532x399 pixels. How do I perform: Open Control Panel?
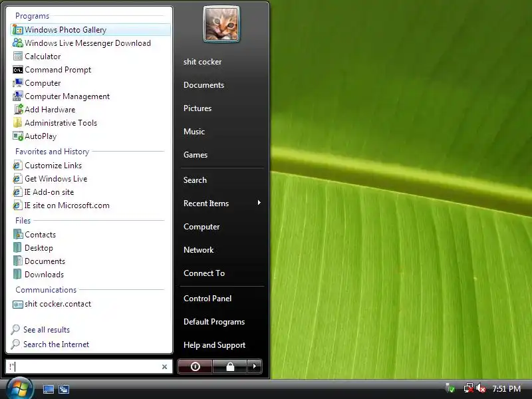click(207, 299)
